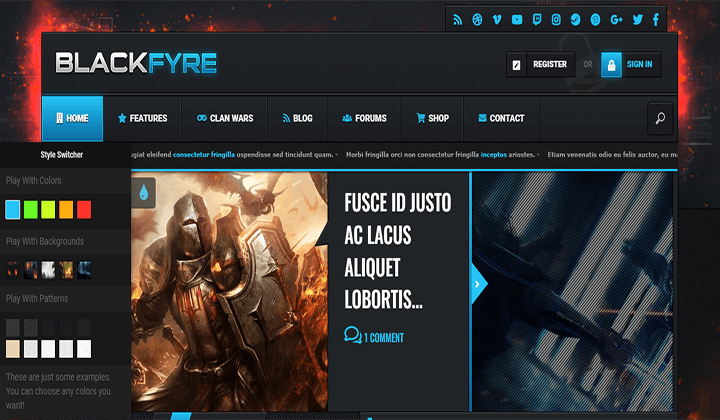
Task: Click the Register button
Action: (x=540, y=64)
